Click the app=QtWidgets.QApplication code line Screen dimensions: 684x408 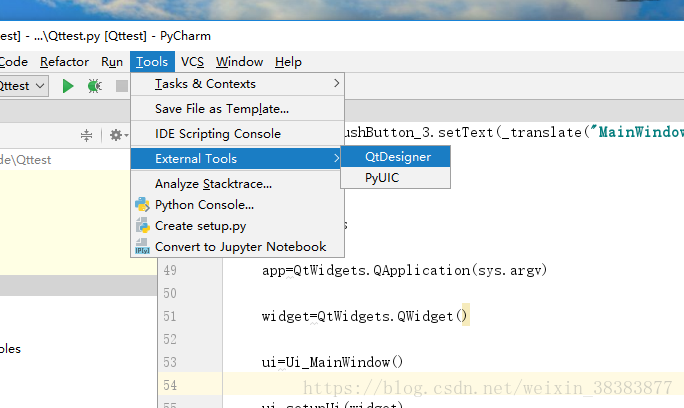tap(404, 271)
